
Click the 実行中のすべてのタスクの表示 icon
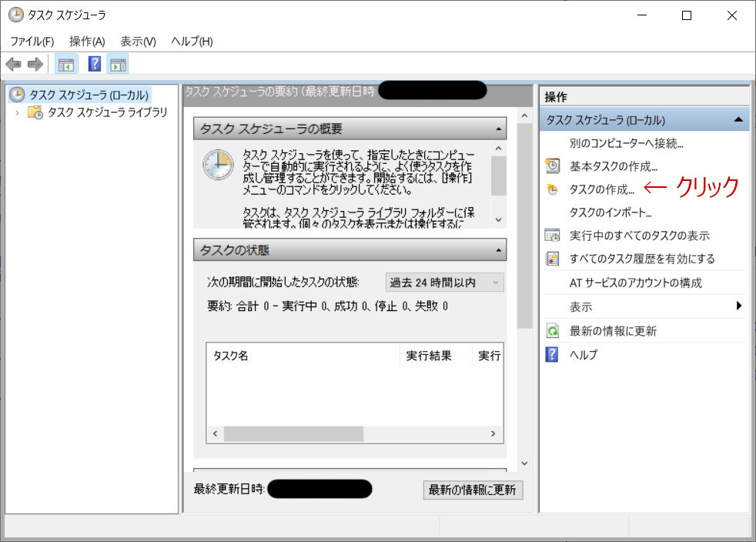point(552,236)
